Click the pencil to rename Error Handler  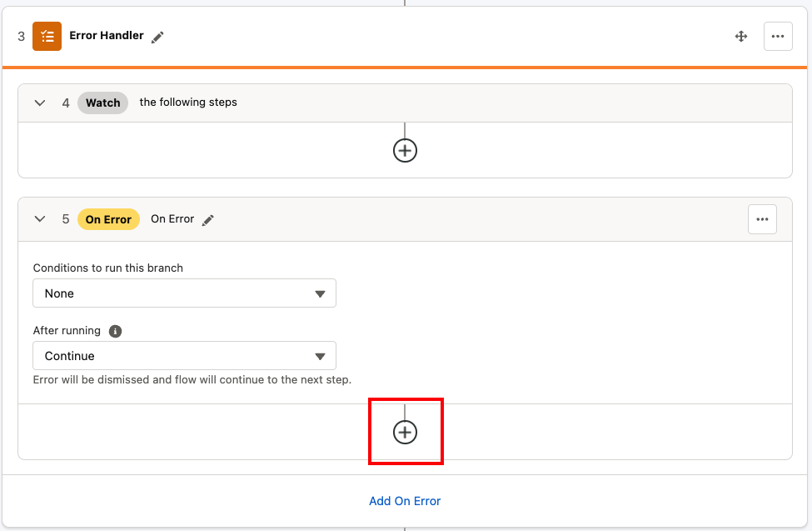point(157,37)
